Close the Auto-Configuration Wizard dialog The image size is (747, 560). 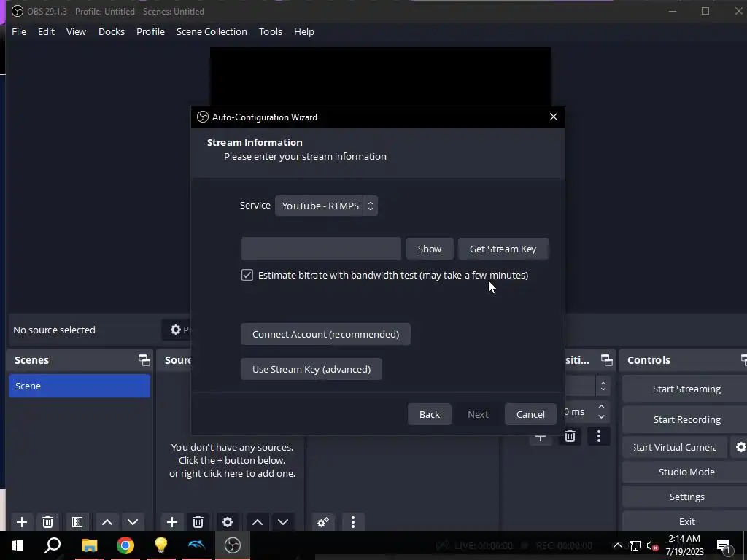pyautogui.click(x=553, y=117)
